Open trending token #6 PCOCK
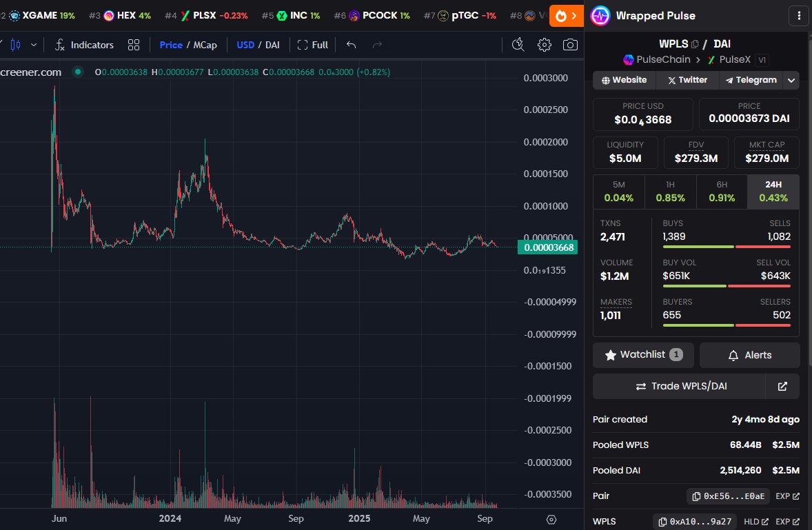Screen dimensions: 812x530 tap(372, 16)
